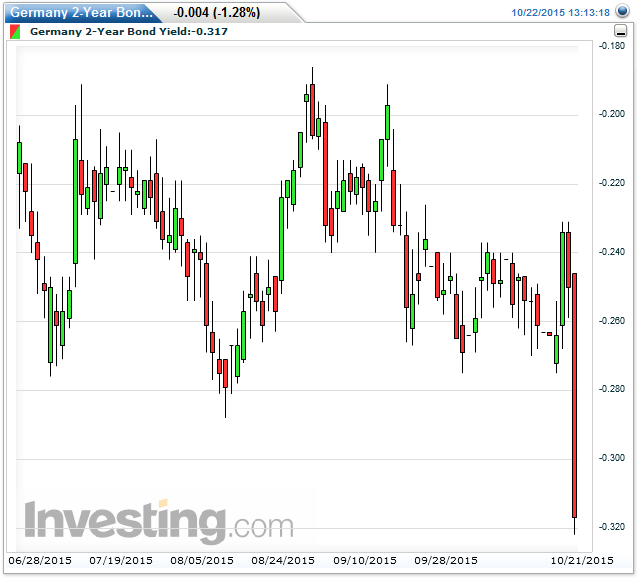Click the 07/19/2015 date label
Viewport: 639px width, 578px height.
point(121,560)
